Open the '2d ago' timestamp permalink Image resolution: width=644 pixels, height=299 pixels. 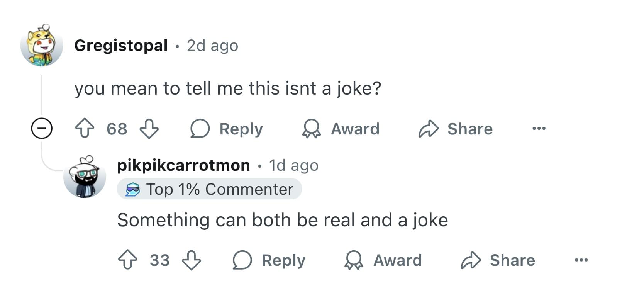coord(212,46)
